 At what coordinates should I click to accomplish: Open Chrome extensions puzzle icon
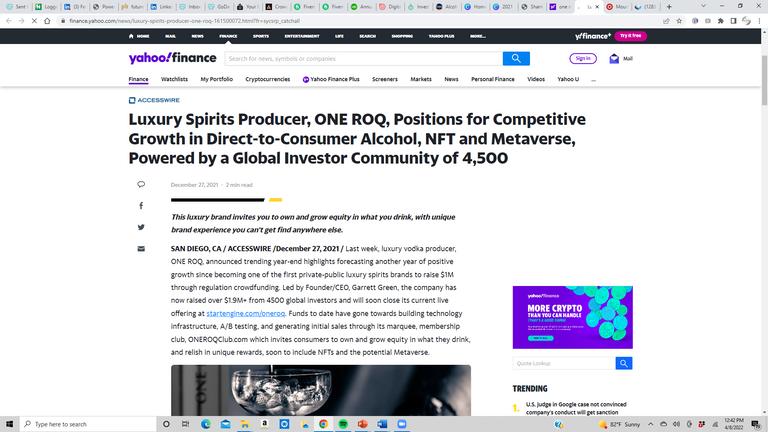[x=720, y=21]
